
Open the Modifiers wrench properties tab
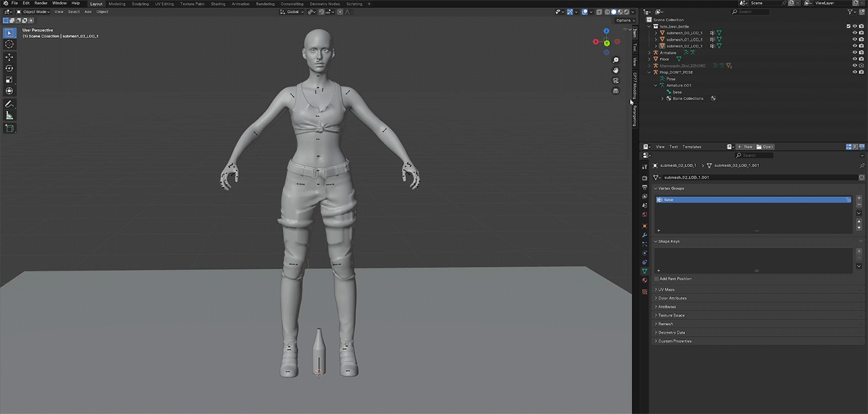[x=645, y=235]
